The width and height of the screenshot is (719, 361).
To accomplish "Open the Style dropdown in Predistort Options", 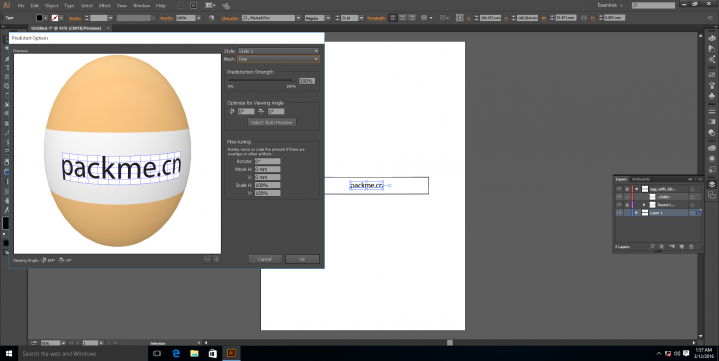I will coord(278,51).
